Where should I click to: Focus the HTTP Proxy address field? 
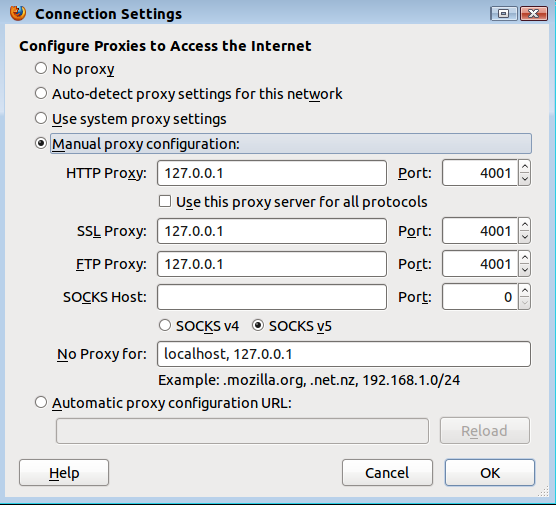click(272, 173)
